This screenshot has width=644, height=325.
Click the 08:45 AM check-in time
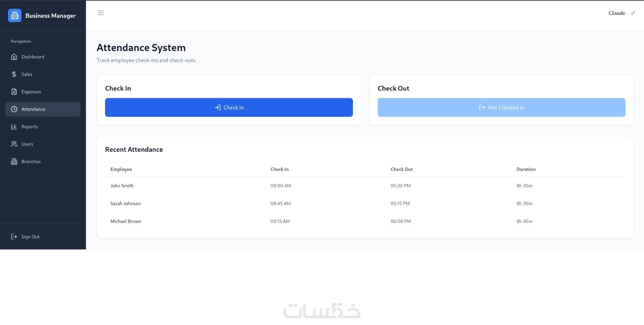(281, 203)
